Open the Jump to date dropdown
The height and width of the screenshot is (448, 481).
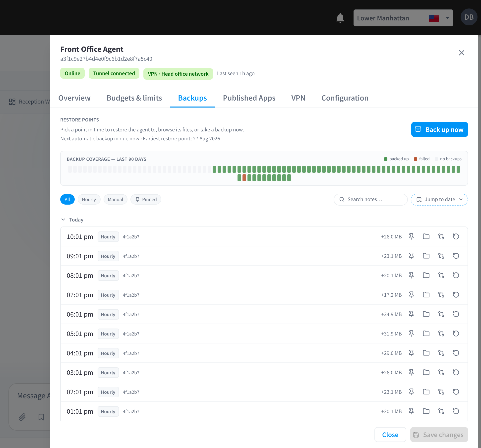439,199
